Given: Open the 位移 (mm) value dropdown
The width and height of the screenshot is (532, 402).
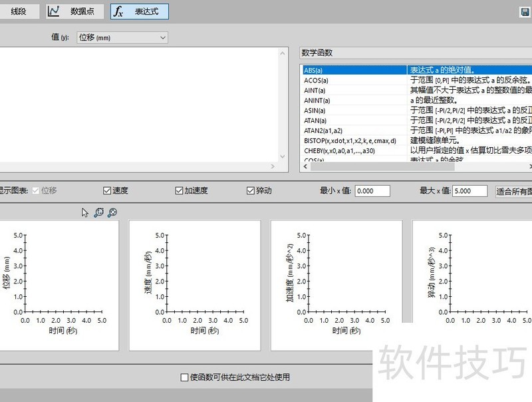Looking at the screenshot, I should tap(122, 38).
